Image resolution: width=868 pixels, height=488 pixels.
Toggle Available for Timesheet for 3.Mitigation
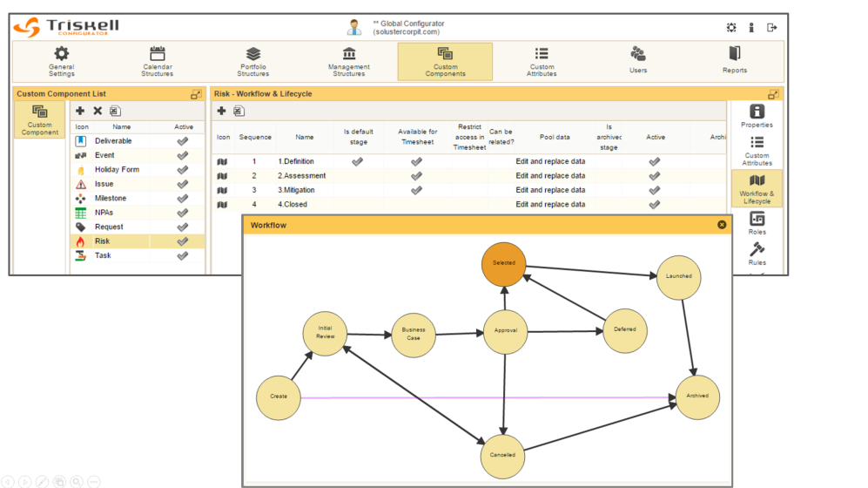point(416,191)
